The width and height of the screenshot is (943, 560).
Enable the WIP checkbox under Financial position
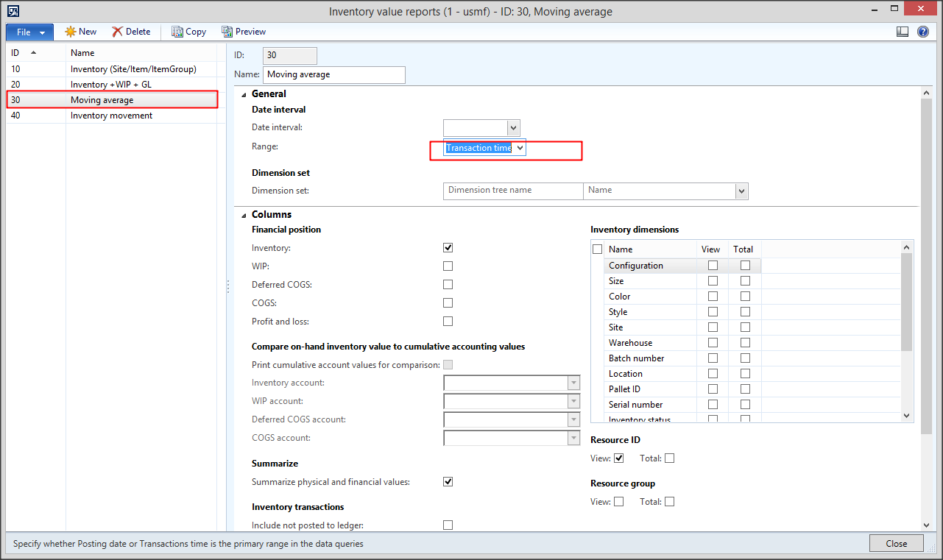pos(448,266)
